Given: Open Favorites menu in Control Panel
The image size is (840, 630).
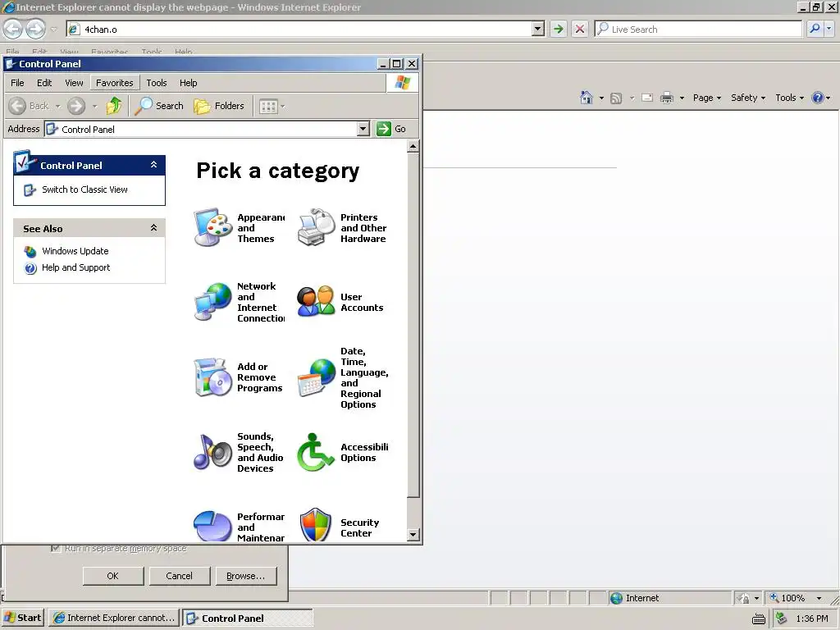Looking at the screenshot, I should coord(115,83).
